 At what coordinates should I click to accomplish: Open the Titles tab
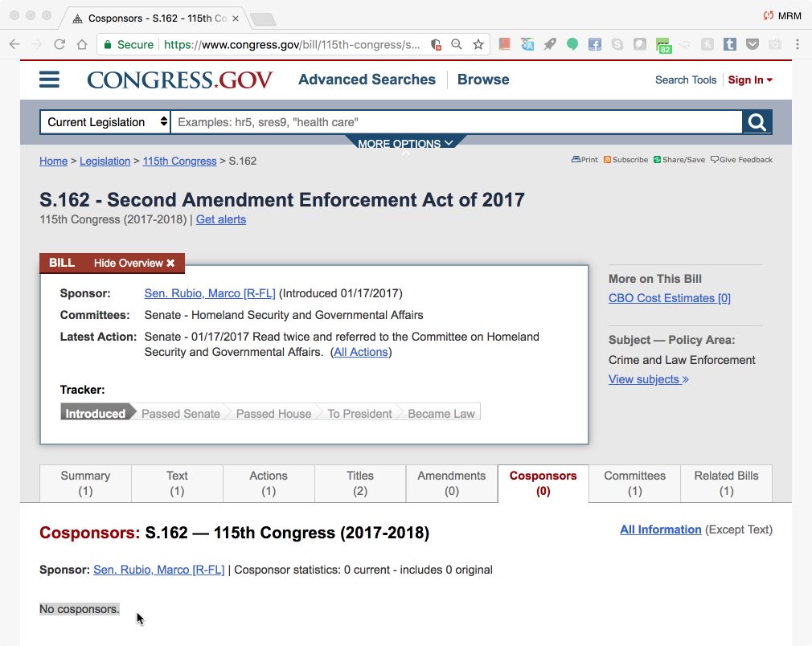[360, 484]
